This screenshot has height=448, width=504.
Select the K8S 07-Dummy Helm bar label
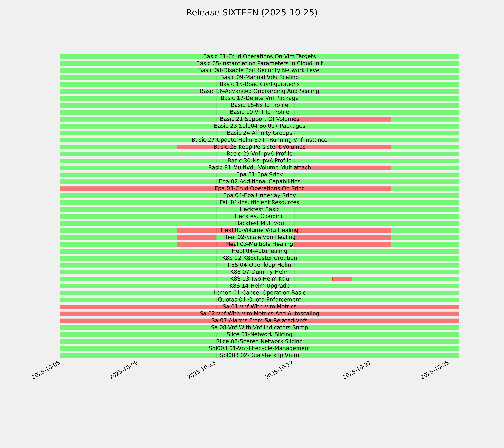click(259, 272)
